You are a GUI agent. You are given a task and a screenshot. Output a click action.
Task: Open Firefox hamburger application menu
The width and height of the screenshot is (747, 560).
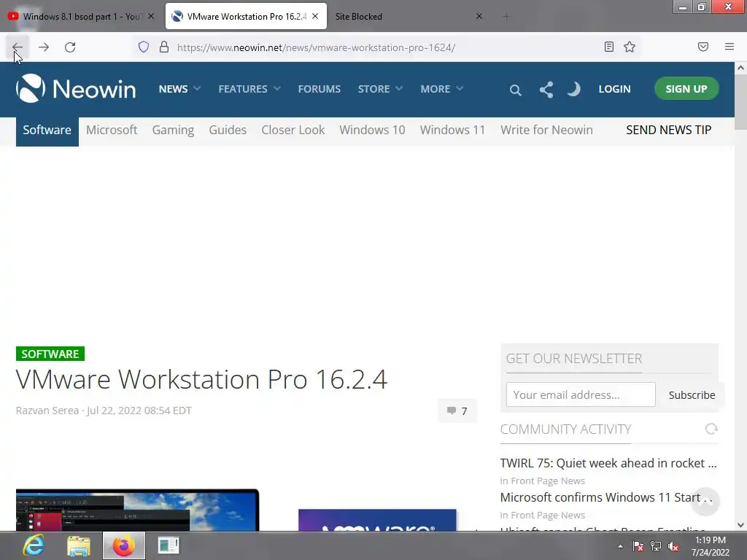(x=729, y=47)
